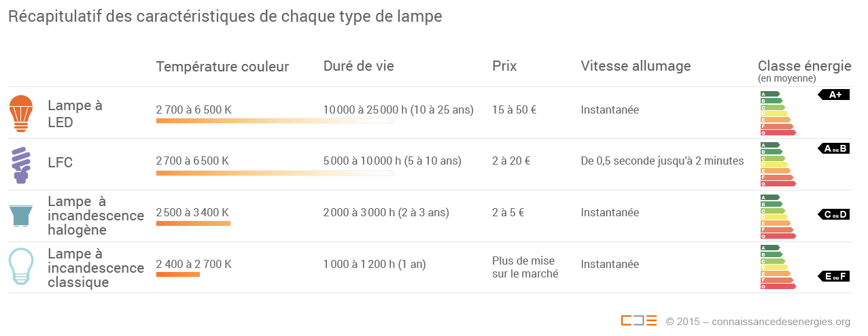
Task: Click the teal halogen spot lamp icon
Action: tap(21, 216)
